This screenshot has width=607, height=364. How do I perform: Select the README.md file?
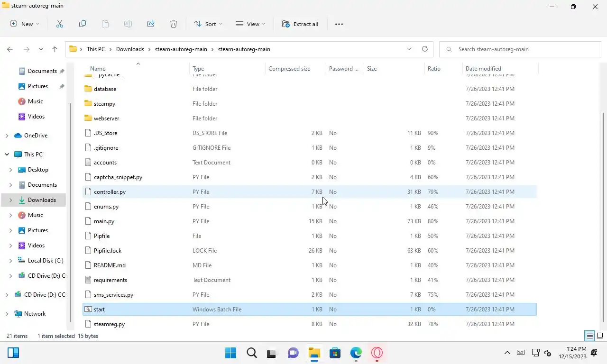tap(310, 265)
